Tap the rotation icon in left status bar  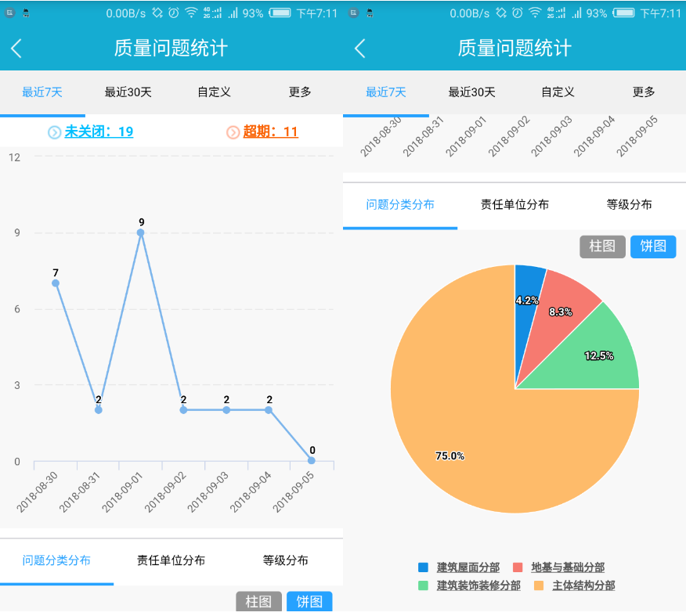pyautogui.click(x=157, y=13)
